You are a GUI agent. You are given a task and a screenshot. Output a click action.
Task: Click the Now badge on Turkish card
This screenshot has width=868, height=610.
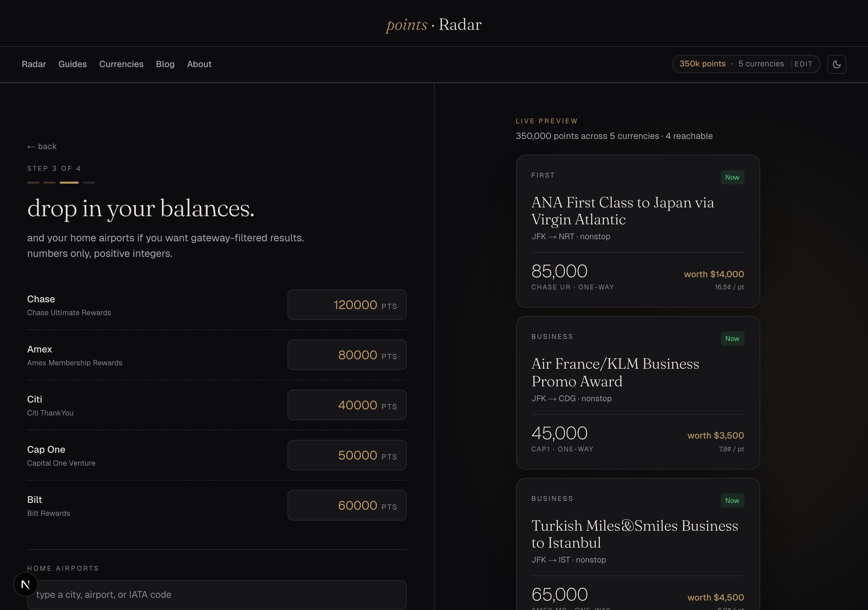click(732, 501)
